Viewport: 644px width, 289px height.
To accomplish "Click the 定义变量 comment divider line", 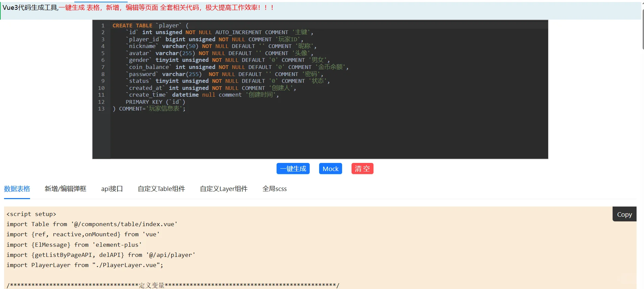I will click(x=173, y=285).
